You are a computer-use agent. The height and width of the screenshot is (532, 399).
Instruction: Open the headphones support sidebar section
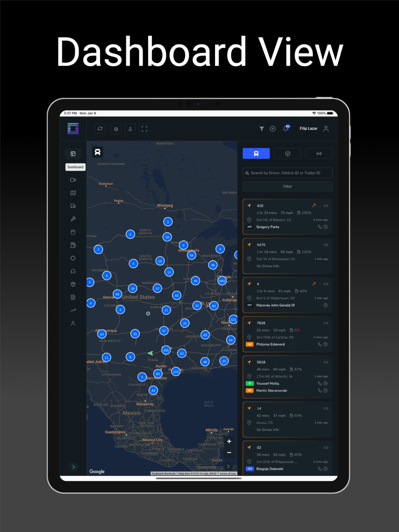pos(73,271)
